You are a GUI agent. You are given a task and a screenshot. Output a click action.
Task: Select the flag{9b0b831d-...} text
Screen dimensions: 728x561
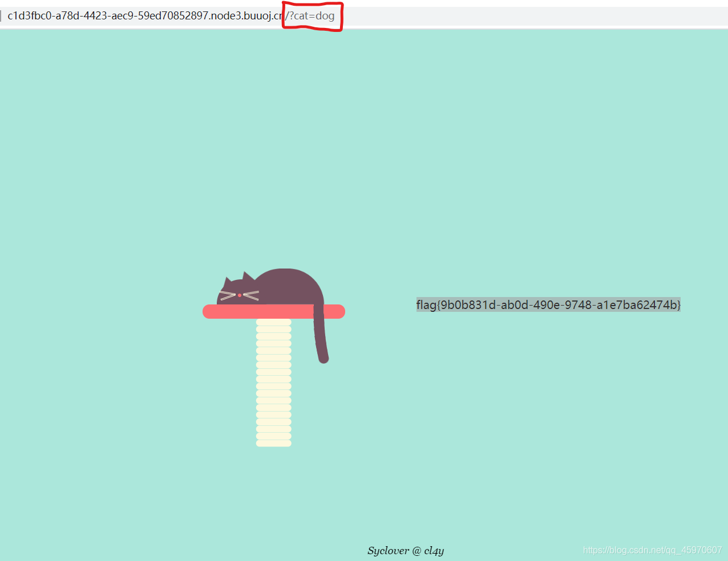click(x=548, y=305)
